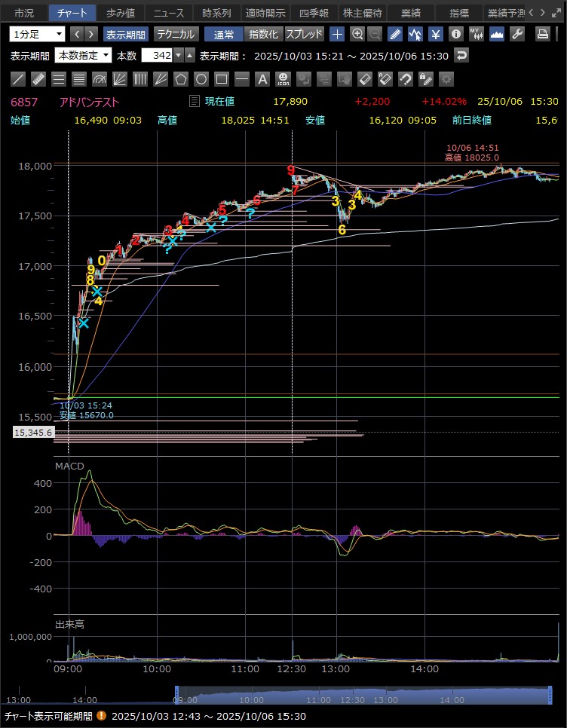
Task: Toggle the 指数化 display mode
Action: 263,34
